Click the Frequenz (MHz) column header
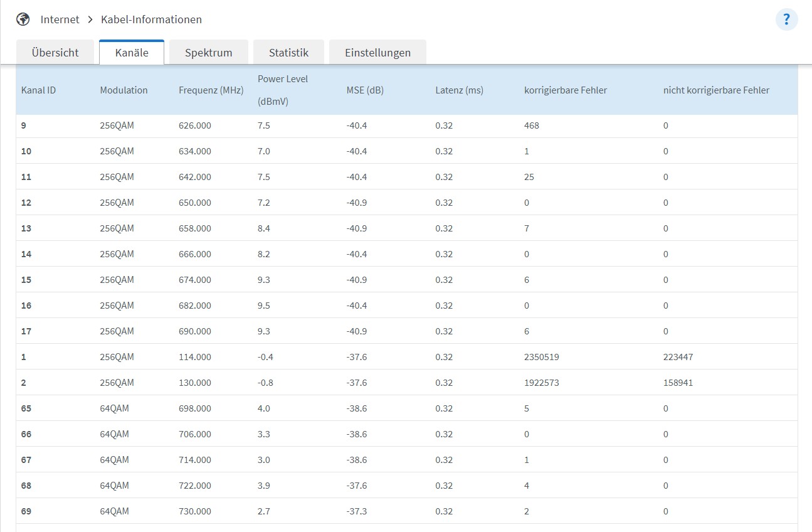 [211, 90]
